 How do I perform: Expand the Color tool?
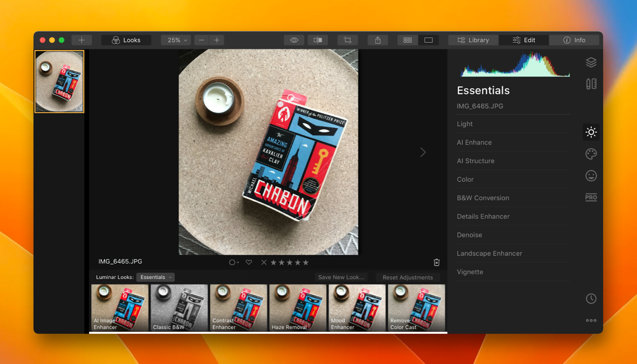513,180
